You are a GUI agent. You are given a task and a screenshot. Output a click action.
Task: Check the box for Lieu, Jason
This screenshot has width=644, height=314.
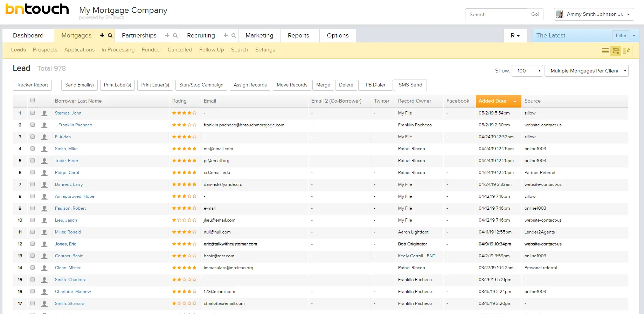click(33, 220)
